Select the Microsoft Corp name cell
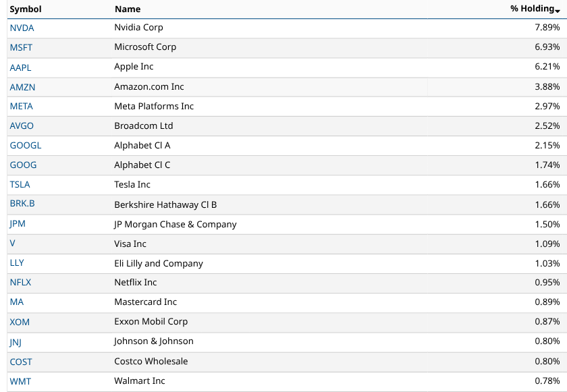567x392 pixels. [x=269, y=47]
